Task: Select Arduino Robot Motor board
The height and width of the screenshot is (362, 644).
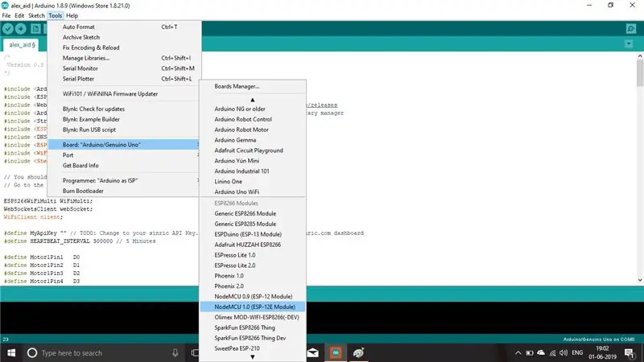Action: 253,130
